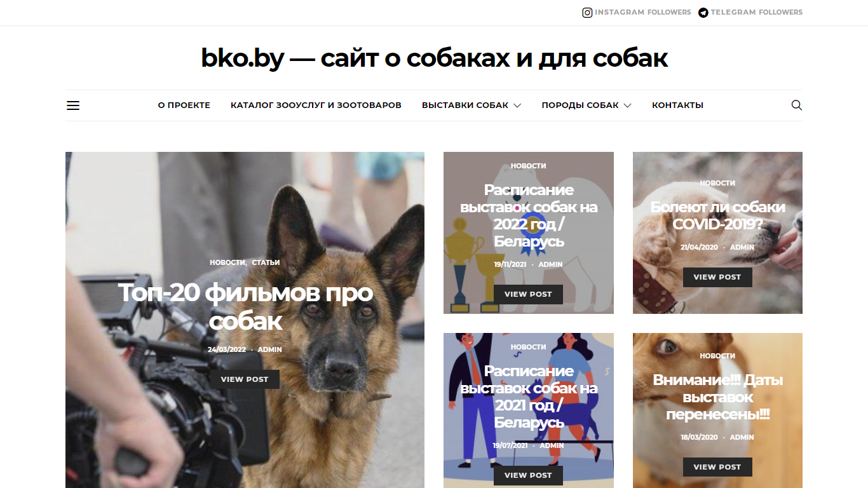Screen dimensions: 868x488
Task: Click the Instagram logo icon
Action: point(588,12)
